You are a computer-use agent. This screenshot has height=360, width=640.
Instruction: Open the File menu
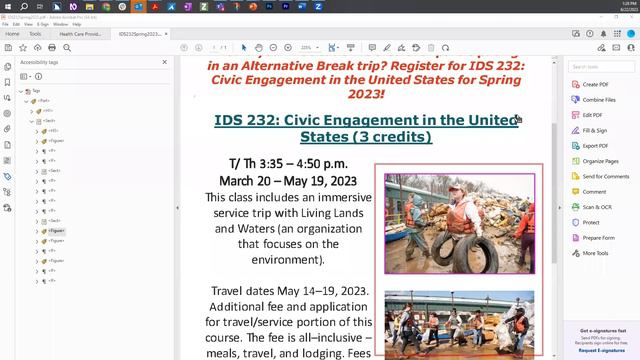point(5,24)
